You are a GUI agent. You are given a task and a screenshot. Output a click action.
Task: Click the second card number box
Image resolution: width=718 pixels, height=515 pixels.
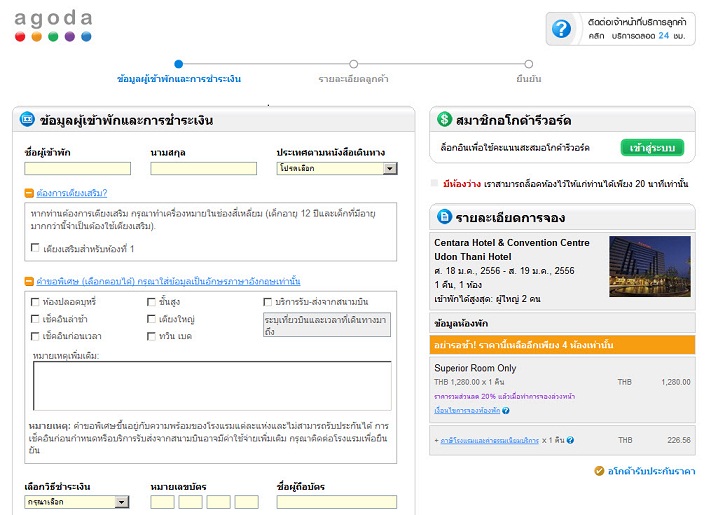[x=190, y=502]
